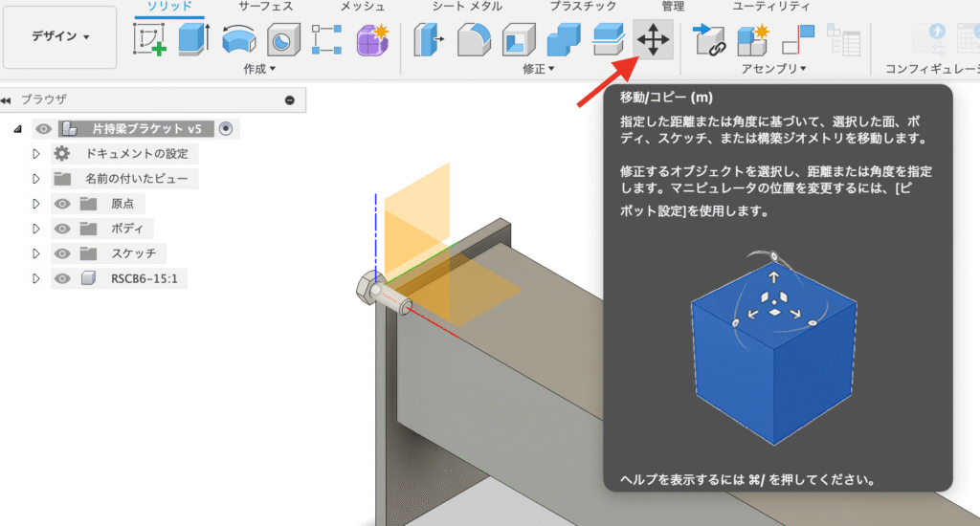980x526 pixels.
Task: Open the プラスチック tab
Action: click(x=583, y=7)
